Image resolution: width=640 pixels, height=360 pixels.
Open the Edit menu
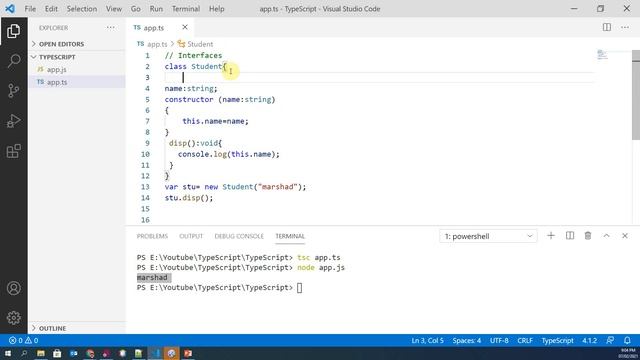click(51, 9)
